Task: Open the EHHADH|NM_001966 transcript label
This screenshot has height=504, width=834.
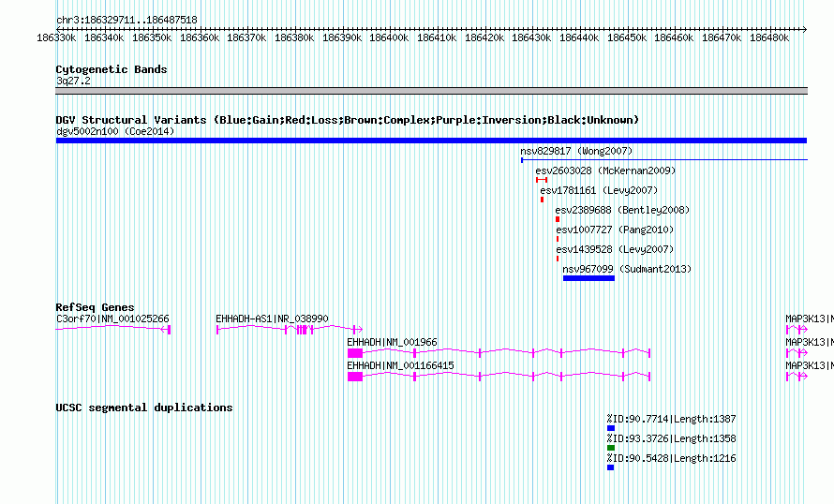Action: 392,342
